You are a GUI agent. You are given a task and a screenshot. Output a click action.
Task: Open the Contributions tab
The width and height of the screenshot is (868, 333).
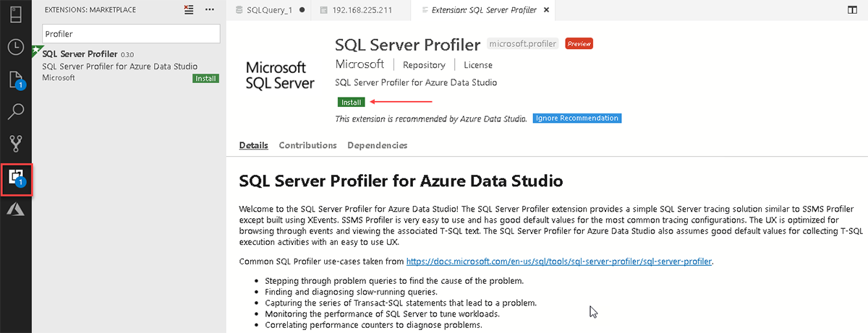click(307, 145)
